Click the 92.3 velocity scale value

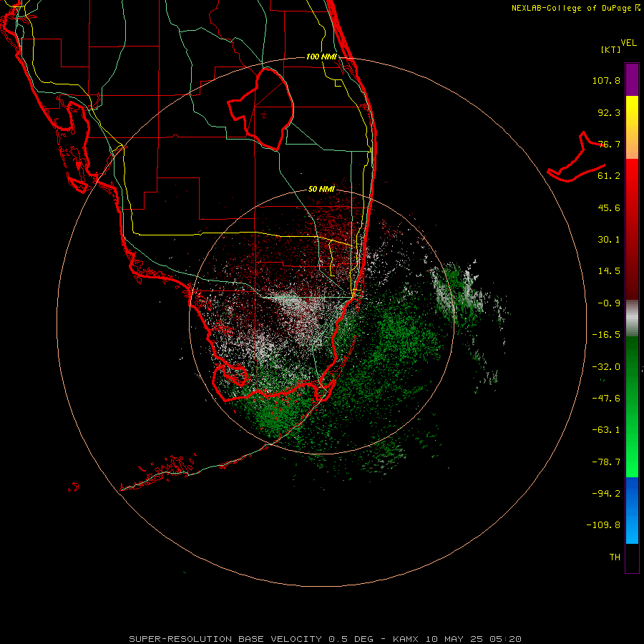point(609,112)
